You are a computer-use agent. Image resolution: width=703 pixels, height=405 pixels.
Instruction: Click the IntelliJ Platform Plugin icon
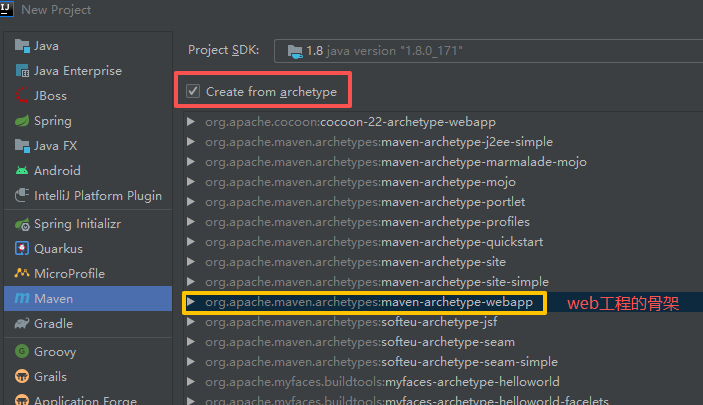click(22, 196)
